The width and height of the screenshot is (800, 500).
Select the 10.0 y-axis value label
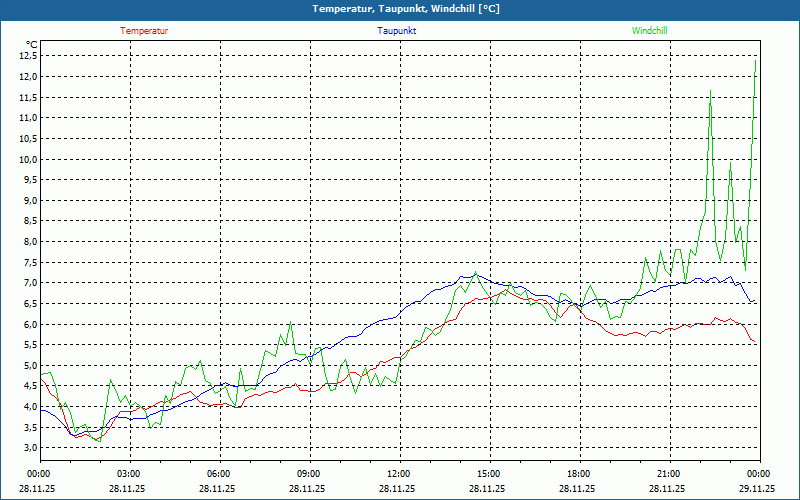tap(27, 159)
